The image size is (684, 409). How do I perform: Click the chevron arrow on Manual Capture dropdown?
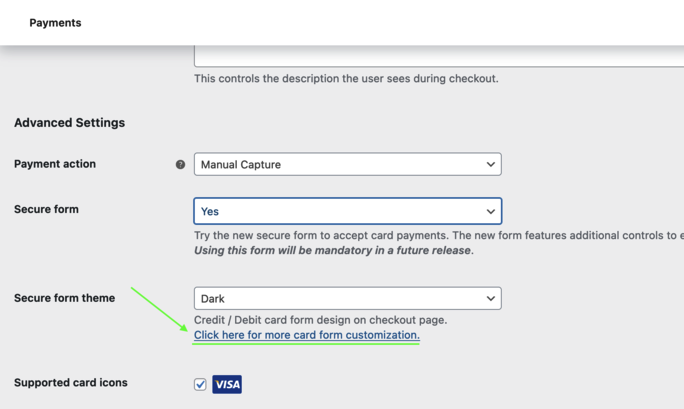tap(490, 165)
